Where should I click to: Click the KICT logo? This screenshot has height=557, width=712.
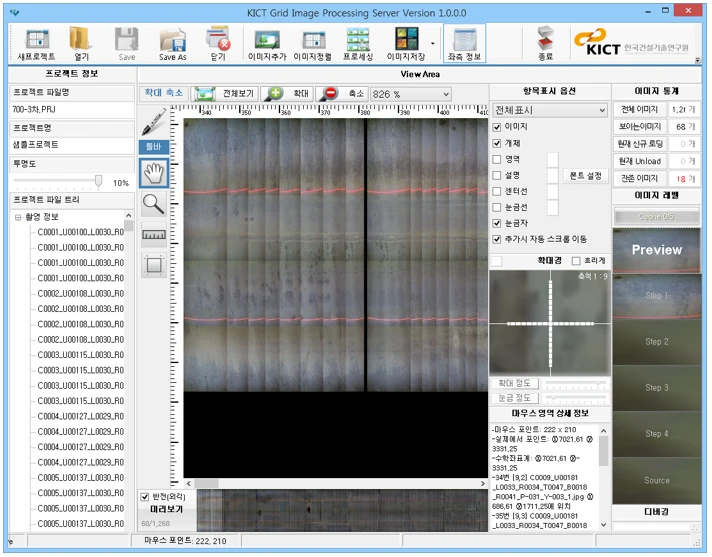(632, 43)
